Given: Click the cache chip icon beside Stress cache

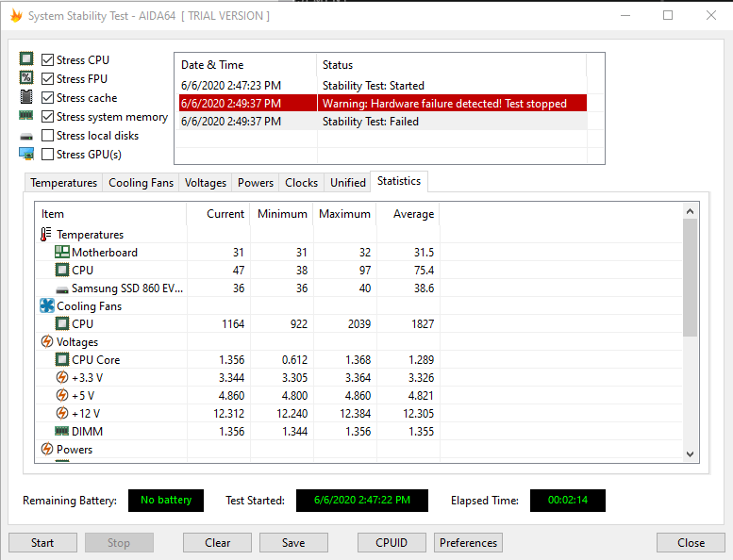Looking at the screenshot, I should 26,97.
